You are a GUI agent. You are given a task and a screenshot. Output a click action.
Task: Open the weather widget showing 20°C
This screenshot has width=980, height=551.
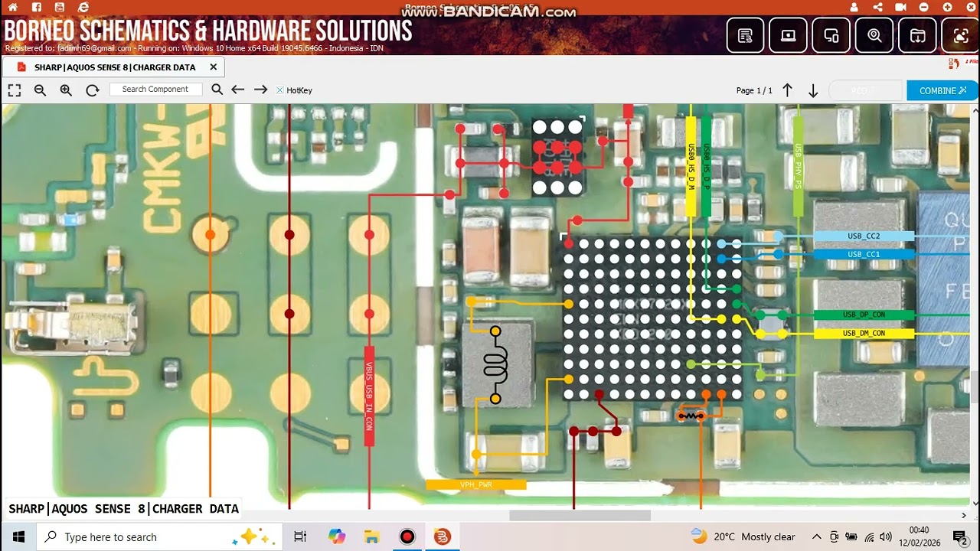click(743, 536)
